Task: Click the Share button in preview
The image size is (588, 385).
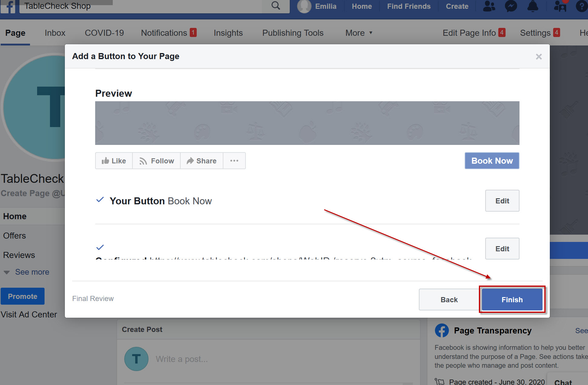Action: click(202, 161)
